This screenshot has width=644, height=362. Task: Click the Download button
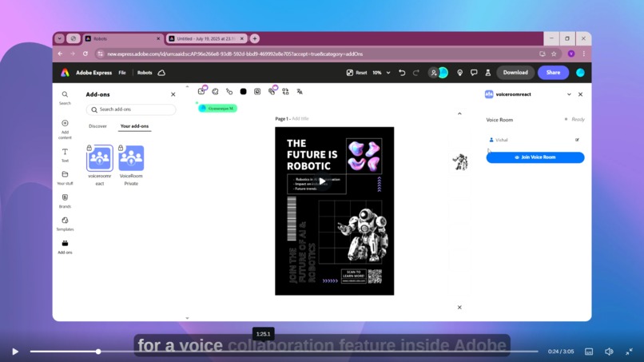click(x=515, y=73)
